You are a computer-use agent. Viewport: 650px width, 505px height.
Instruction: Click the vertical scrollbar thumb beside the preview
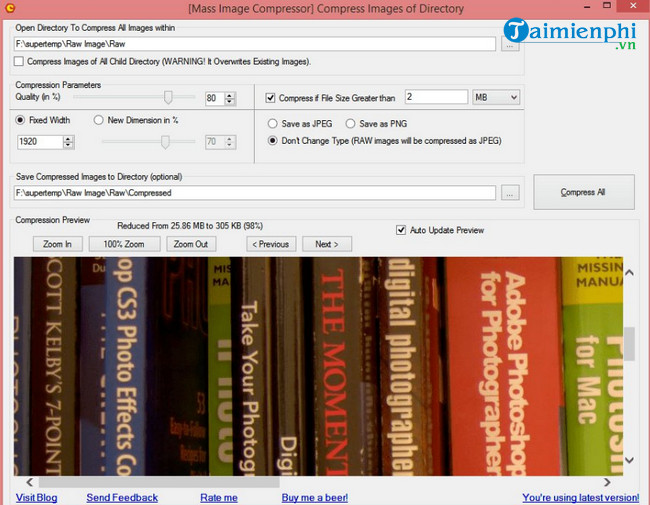point(629,344)
